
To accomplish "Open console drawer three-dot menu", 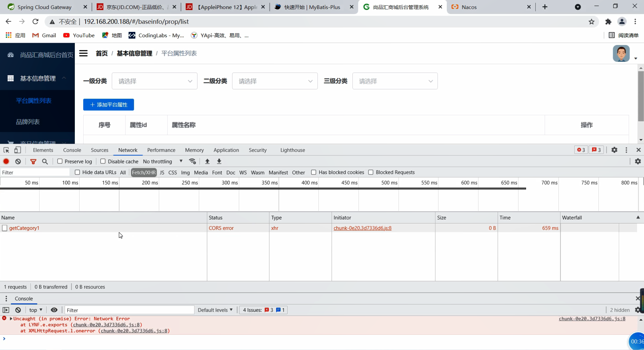I will tap(6, 299).
